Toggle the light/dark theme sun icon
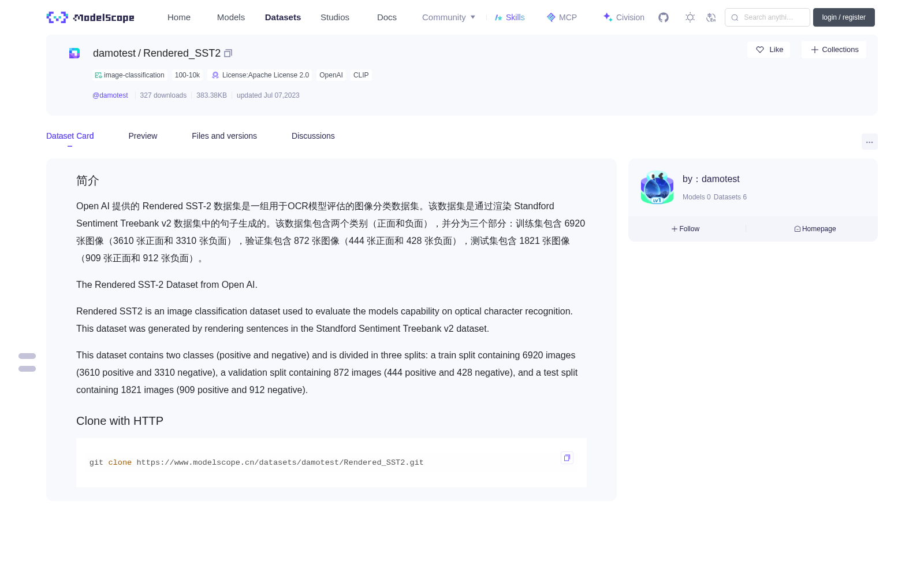This screenshot has height=578, width=924. point(690,17)
